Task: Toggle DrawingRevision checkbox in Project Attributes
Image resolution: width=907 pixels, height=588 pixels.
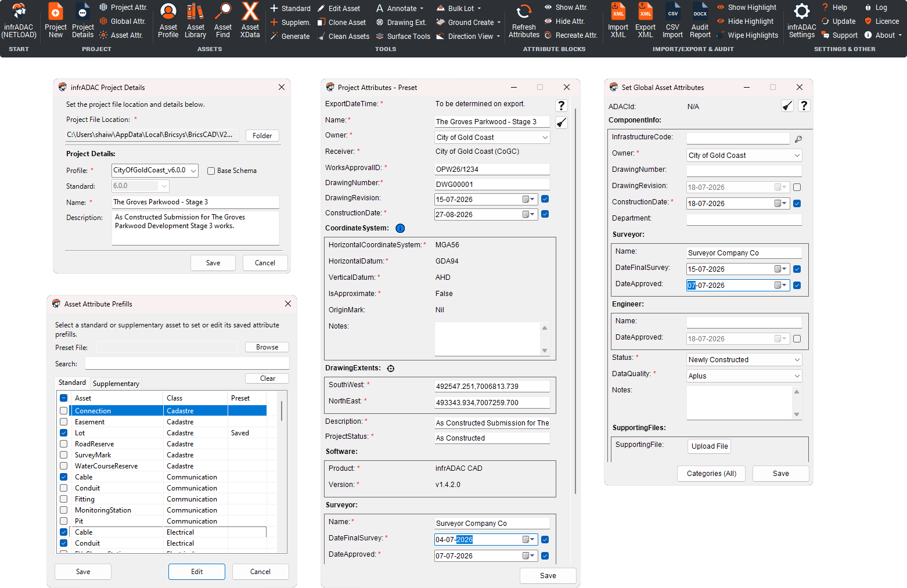Action: tap(545, 199)
